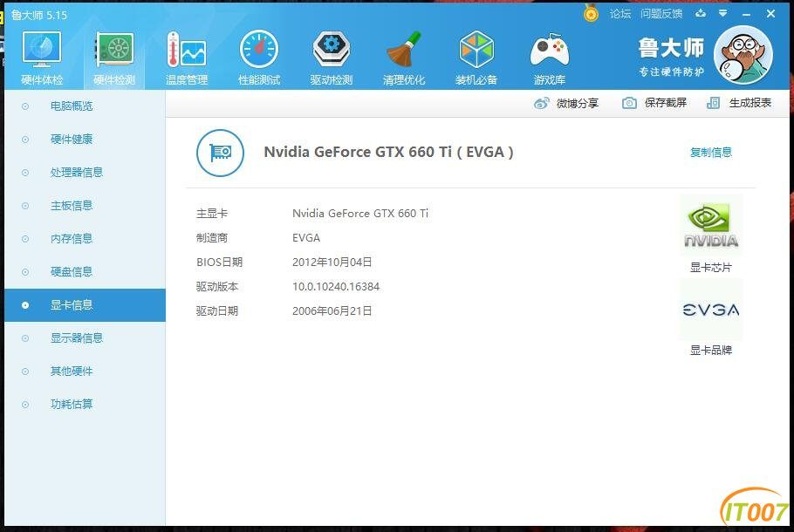The width and height of the screenshot is (794, 532).
Task: Open 驱动检测 driver detection
Action: [332, 58]
